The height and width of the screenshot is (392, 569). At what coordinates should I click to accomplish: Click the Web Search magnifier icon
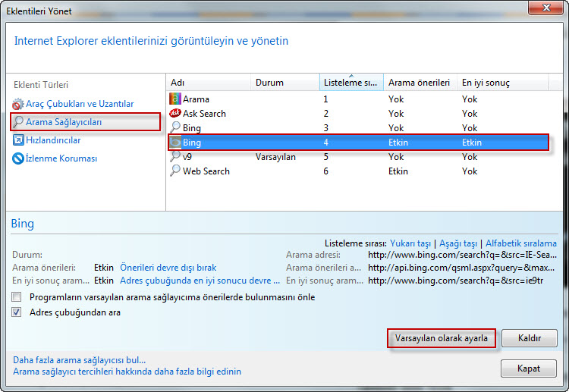coord(175,171)
